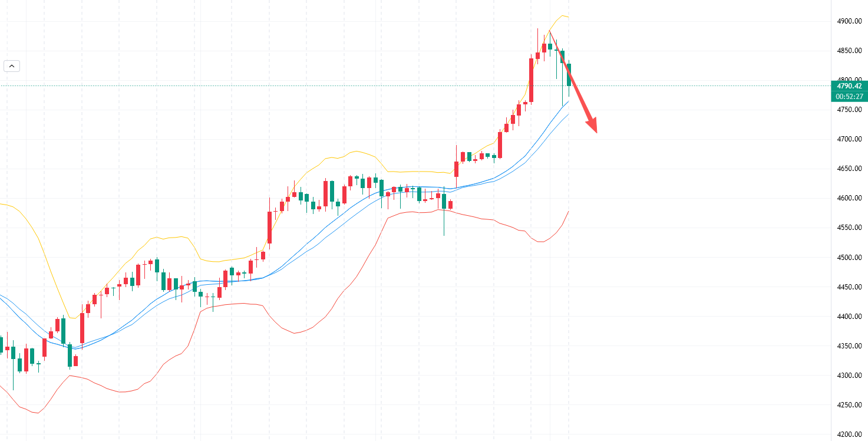Click the latest green candle at right edge
Viewport: 868px width, 441px height.
pyautogui.click(x=569, y=75)
